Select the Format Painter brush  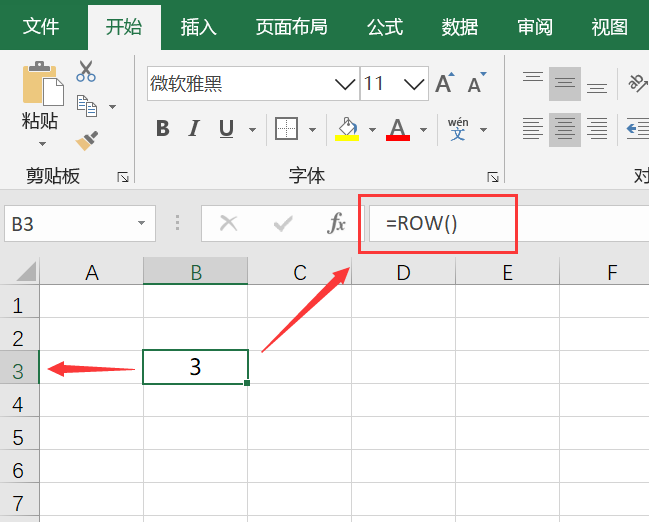(87, 141)
